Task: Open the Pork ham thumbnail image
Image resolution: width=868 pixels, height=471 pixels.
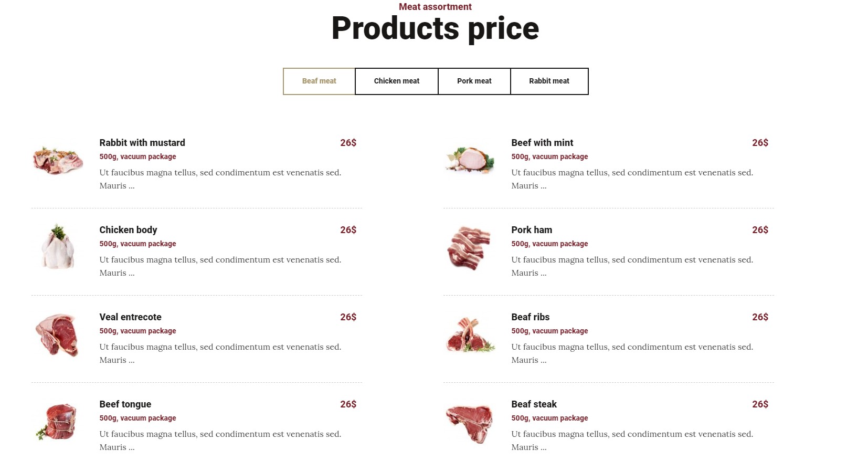Action: point(470,247)
